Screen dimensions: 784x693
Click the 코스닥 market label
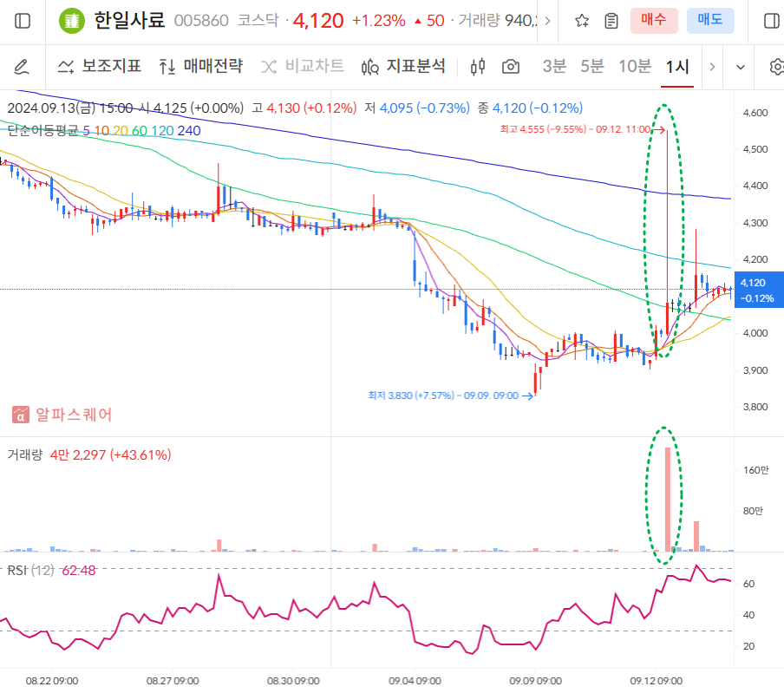[258, 21]
